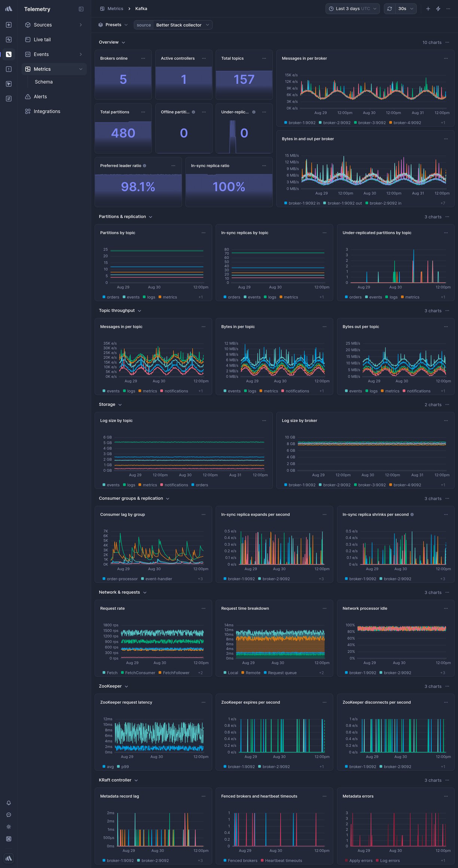This screenshot has width=458, height=868.
Task: Open Bytes in and out per broker menu
Action: click(x=446, y=139)
